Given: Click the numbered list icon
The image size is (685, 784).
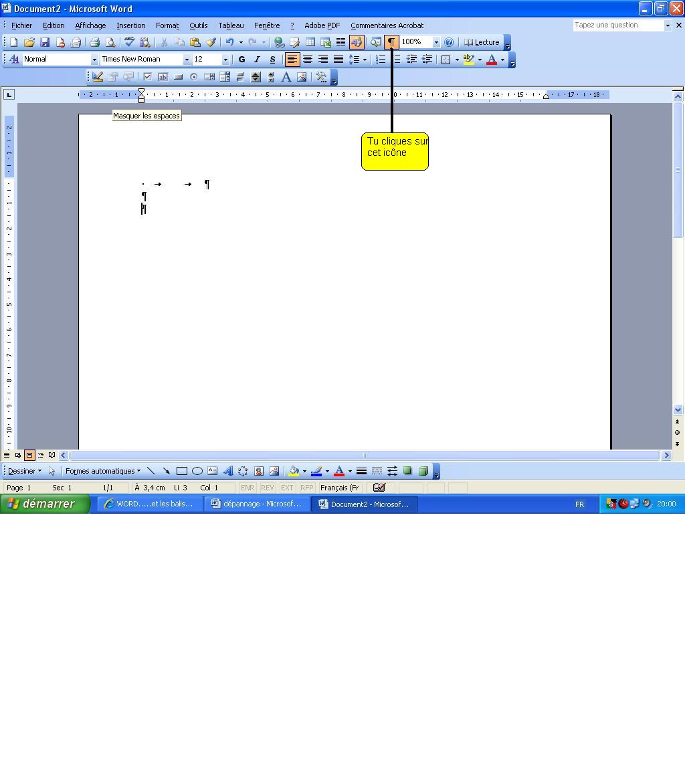Looking at the screenshot, I should tap(381, 60).
